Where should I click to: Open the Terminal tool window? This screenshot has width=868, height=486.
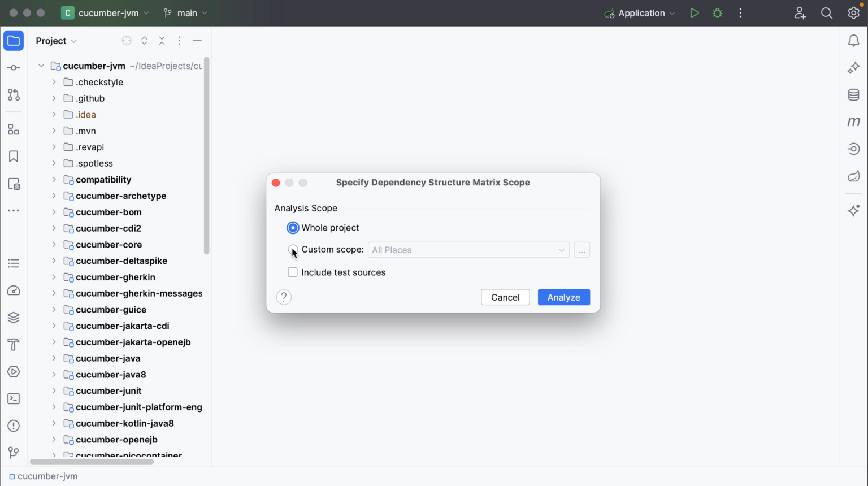(x=14, y=399)
